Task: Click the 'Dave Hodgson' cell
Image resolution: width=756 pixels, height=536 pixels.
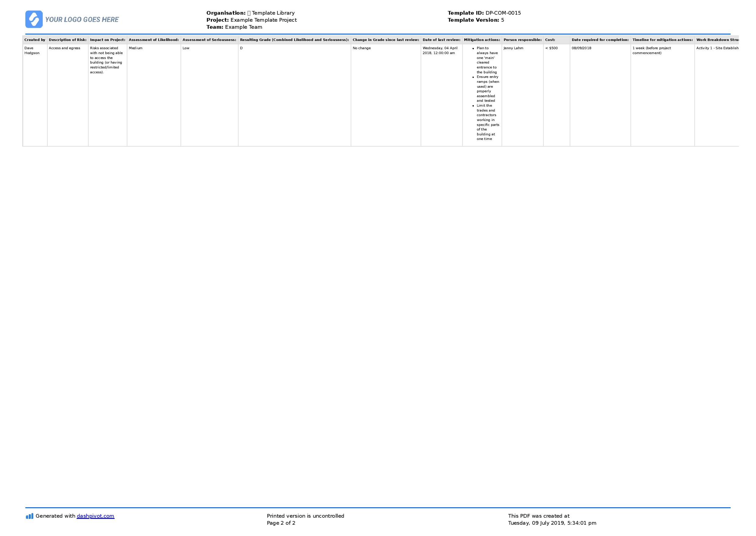Action: click(35, 95)
